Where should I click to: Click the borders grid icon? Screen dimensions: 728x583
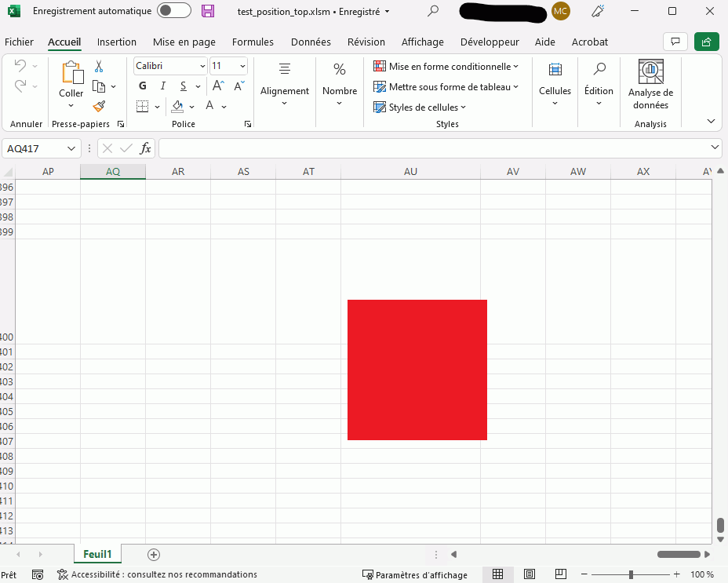tap(142, 106)
